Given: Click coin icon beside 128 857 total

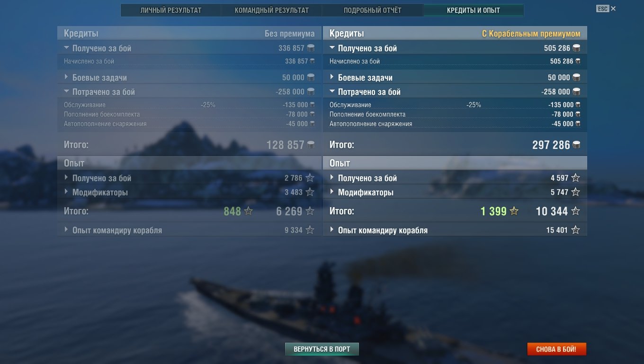Looking at the screenshot, I should (x=311, y=145).
